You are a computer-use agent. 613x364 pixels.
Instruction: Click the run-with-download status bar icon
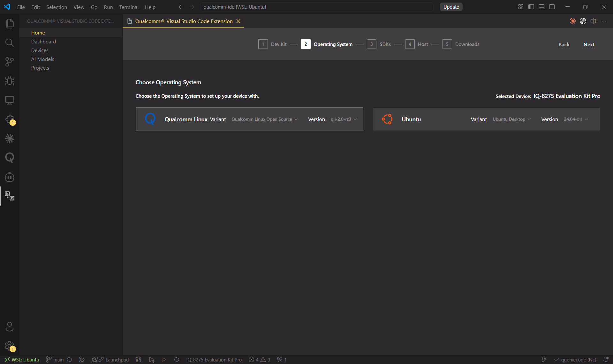click(151, 360)
